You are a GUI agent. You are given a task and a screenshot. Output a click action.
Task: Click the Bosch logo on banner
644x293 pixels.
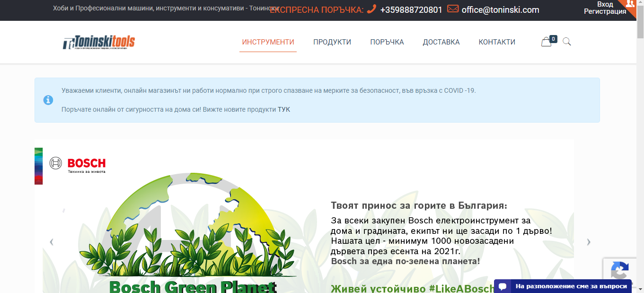pyautogui.click(x=78, y=164)
